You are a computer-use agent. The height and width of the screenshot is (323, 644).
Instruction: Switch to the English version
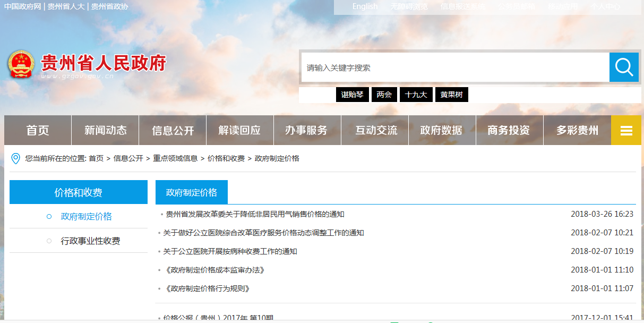(365, 6)
